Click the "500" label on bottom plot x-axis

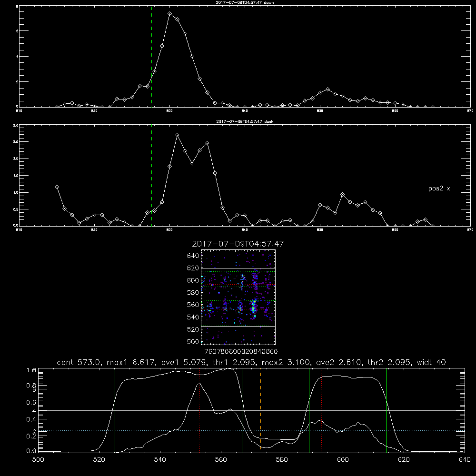click(x=38, y=460)
